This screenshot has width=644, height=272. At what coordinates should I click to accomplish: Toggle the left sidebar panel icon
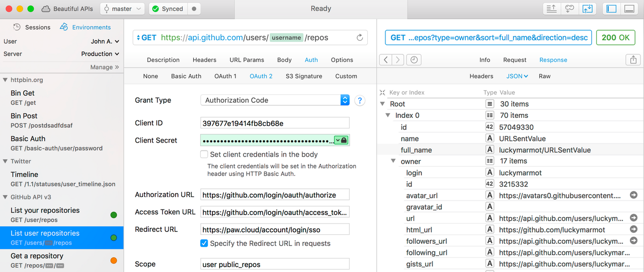click(x=611, y=9)
